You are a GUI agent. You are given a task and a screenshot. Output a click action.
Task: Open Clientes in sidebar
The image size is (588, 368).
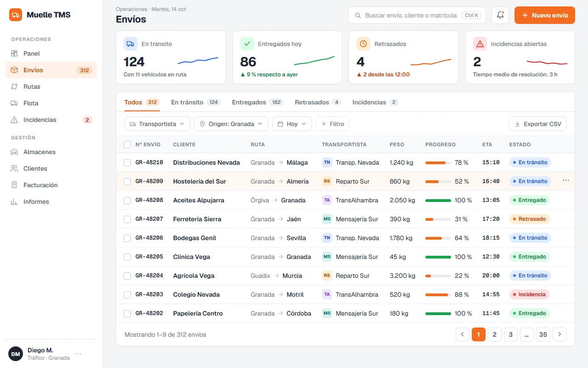pyautogui.click(x=51, y=168)
